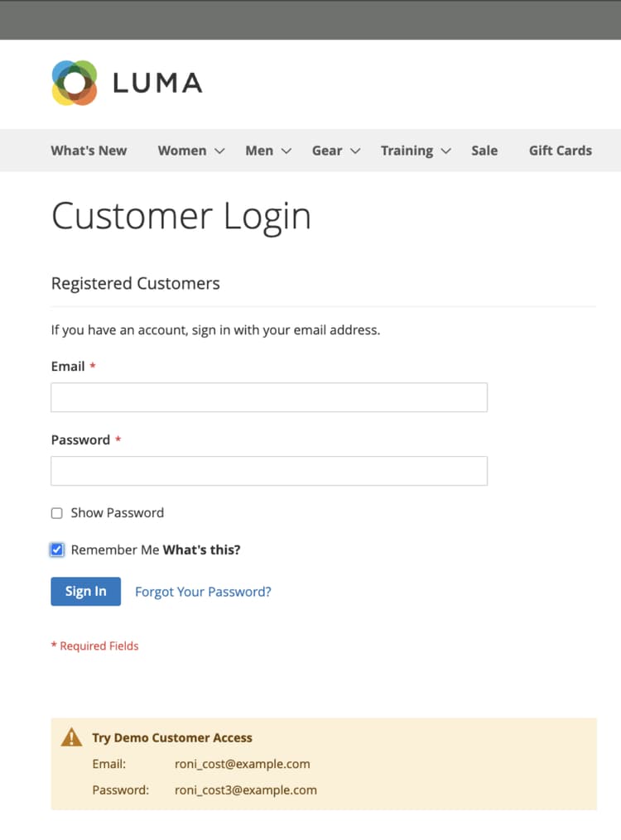The height and width of the screenshot is (840, 621).
Task: Expand the Gear menu chevron
Action: [356, 151]
